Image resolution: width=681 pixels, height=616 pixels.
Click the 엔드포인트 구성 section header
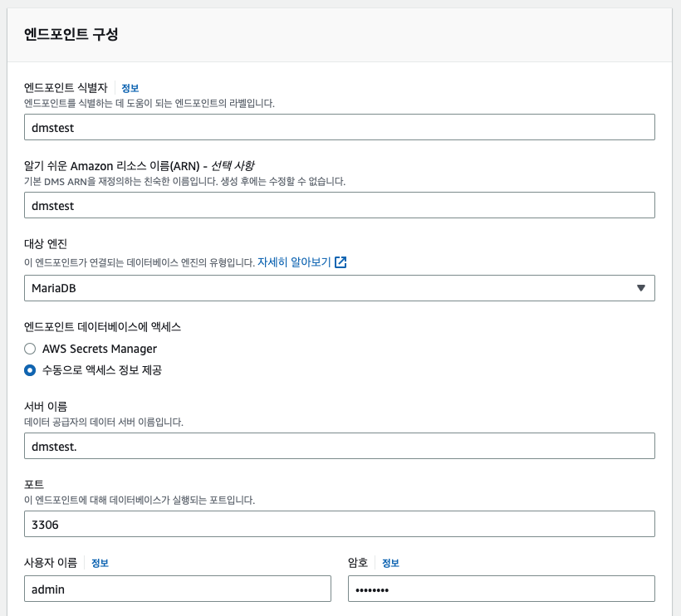tap(71, 34)
